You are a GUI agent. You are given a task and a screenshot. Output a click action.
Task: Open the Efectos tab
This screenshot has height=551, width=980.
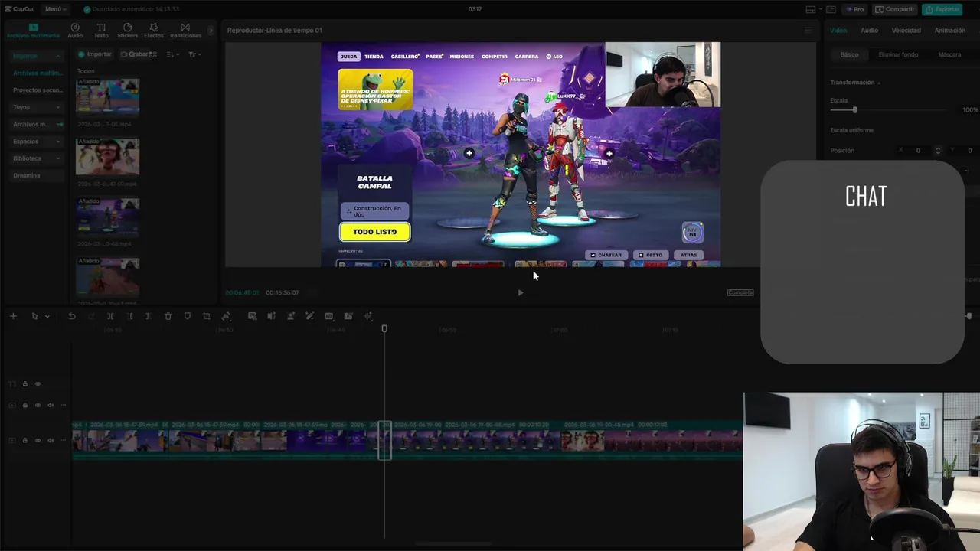coord(153,31)
